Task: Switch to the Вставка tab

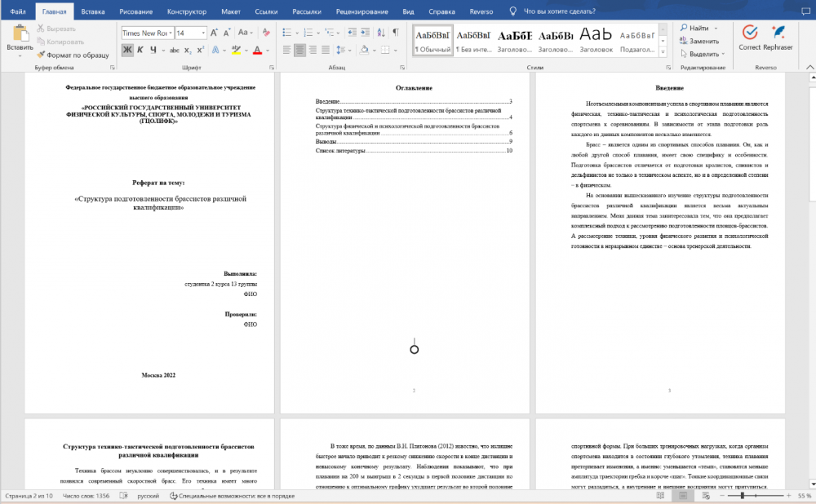Action: point(93,11)
